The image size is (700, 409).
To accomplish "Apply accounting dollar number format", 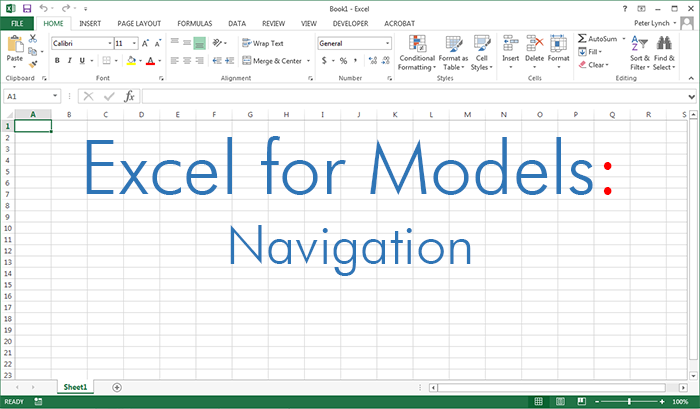I will (324, 60).
